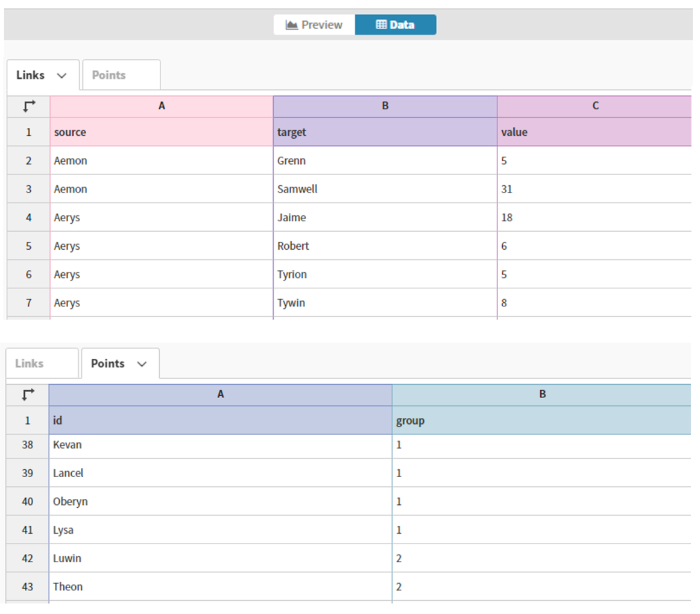Click the 'value' header cell
This screenshot has width=700, height=614.
594,132
